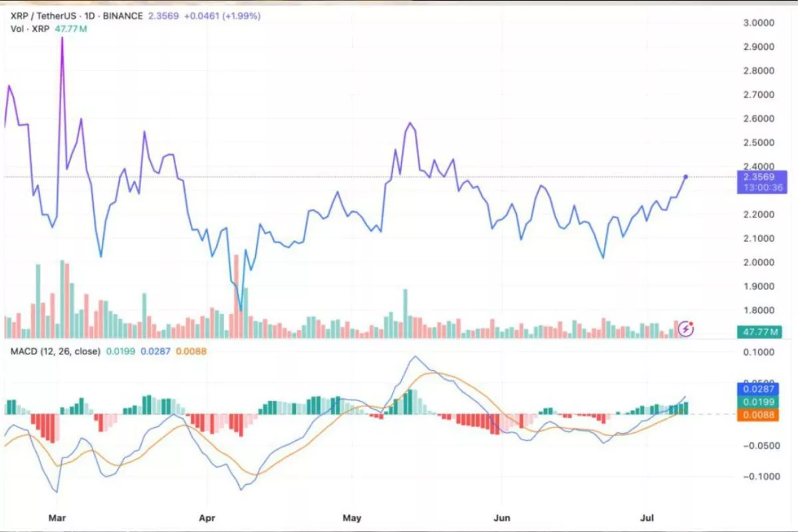Click the blue 0.0287 value in the MACD legend
Viewport: 798px width, 532px height.
pos(155,350)
